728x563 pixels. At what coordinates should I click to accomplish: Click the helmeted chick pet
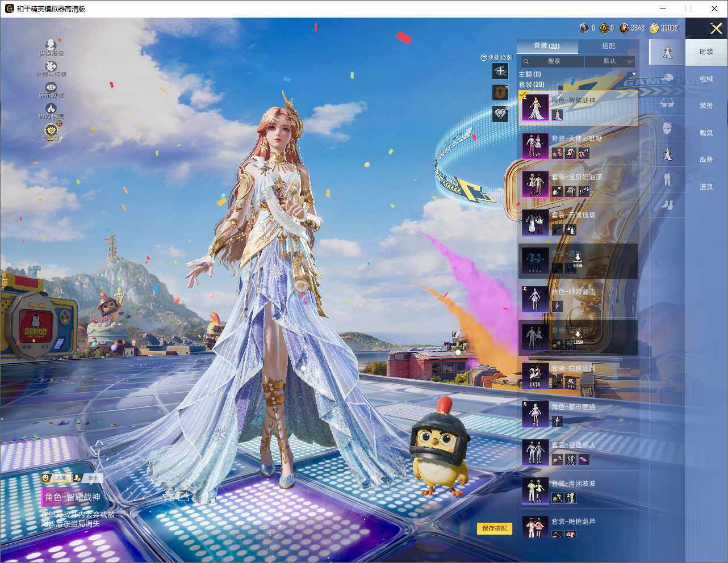coord(441,447)
